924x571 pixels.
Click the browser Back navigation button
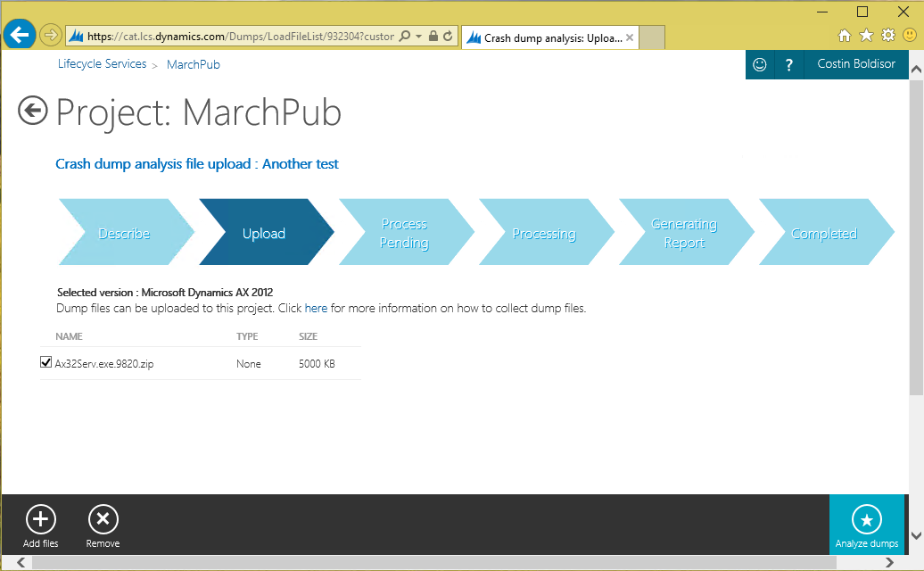click(19, 36)
